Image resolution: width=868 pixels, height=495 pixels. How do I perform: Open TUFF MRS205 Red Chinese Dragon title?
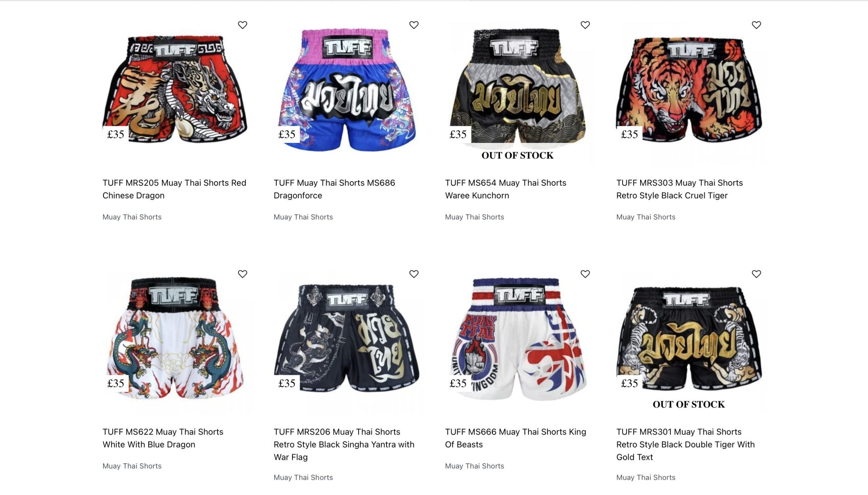point(175,189)
